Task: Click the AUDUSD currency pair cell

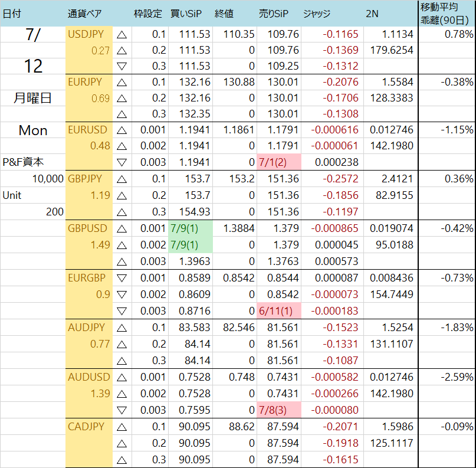Action: [x=88, y=377]
